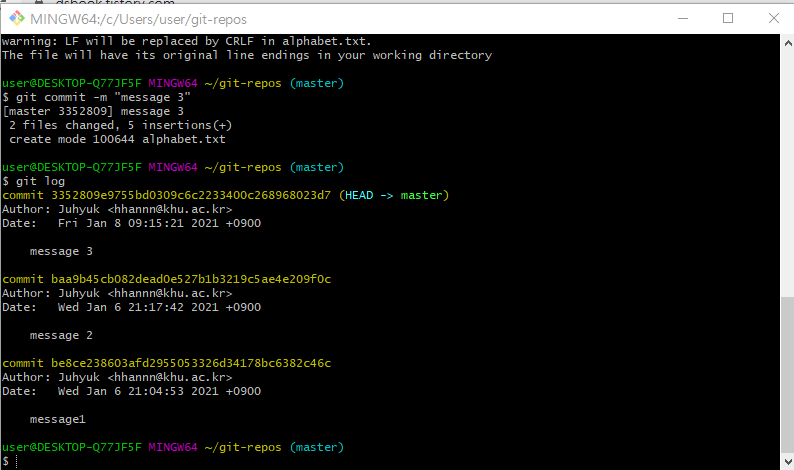Click the commit message text message 2

(61, 335)
